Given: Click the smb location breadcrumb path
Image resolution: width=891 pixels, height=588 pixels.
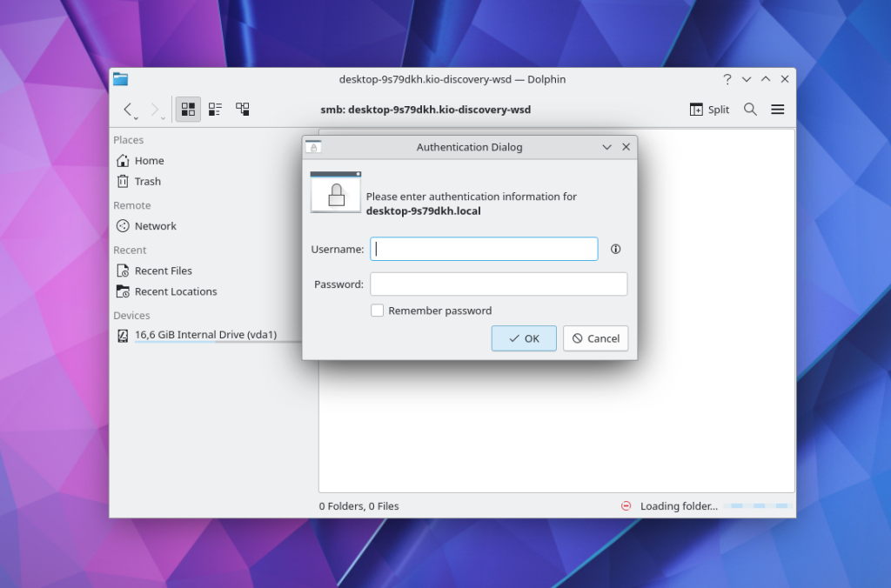Looking at the screenshot, I should (425, 110).
